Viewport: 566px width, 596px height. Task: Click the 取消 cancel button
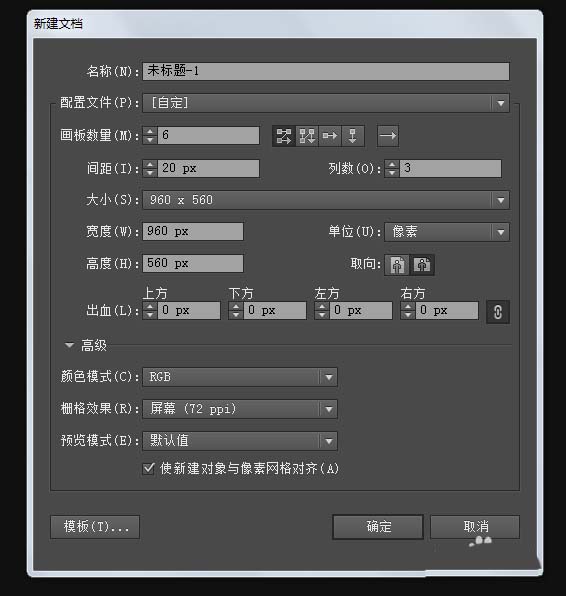[475, 527]
